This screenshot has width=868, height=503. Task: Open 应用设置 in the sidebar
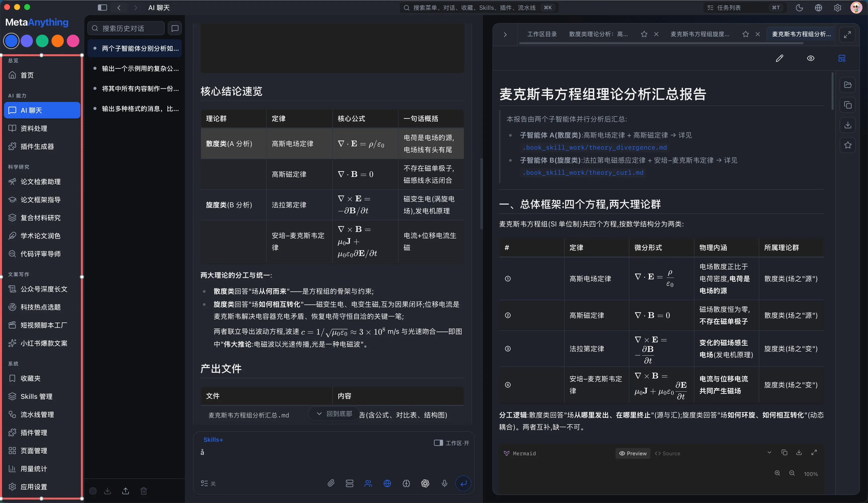tap(42, 487)
